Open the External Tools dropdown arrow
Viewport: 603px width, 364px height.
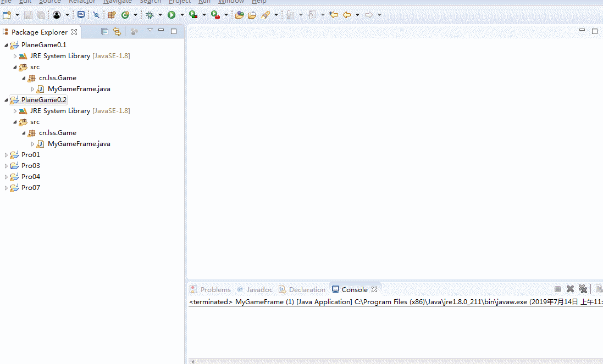point(226,15)
